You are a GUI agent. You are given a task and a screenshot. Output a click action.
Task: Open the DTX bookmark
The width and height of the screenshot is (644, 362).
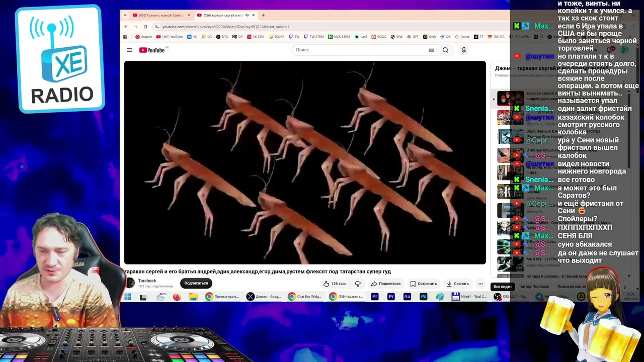coord(222,37)
